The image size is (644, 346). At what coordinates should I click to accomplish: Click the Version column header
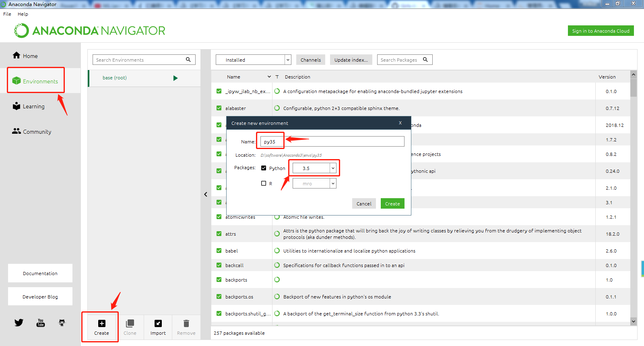pyautogui.click(x=607, y=77)
